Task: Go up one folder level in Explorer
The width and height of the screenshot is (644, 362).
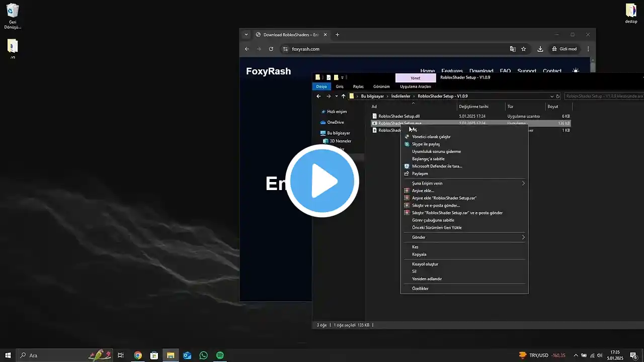Action: pos(344,96)
